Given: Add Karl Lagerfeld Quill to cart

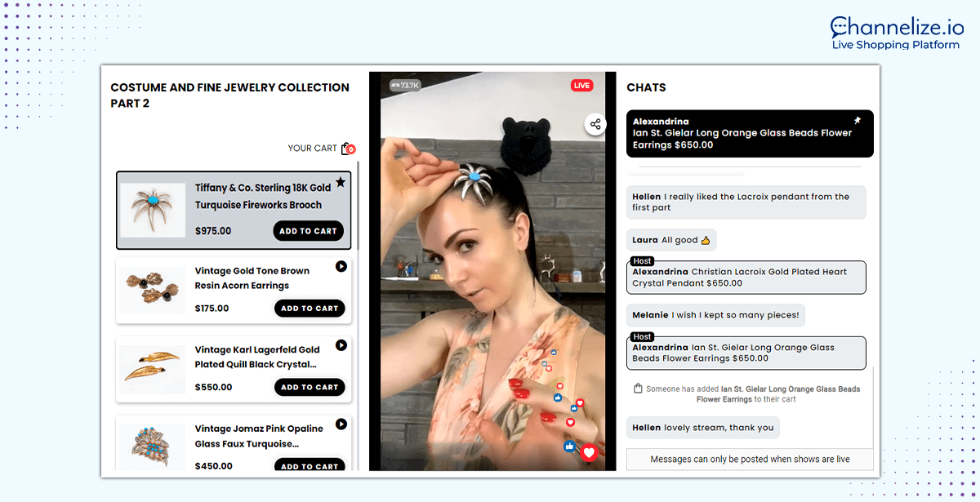Looking at the screenshot, I should pos(310,388).
